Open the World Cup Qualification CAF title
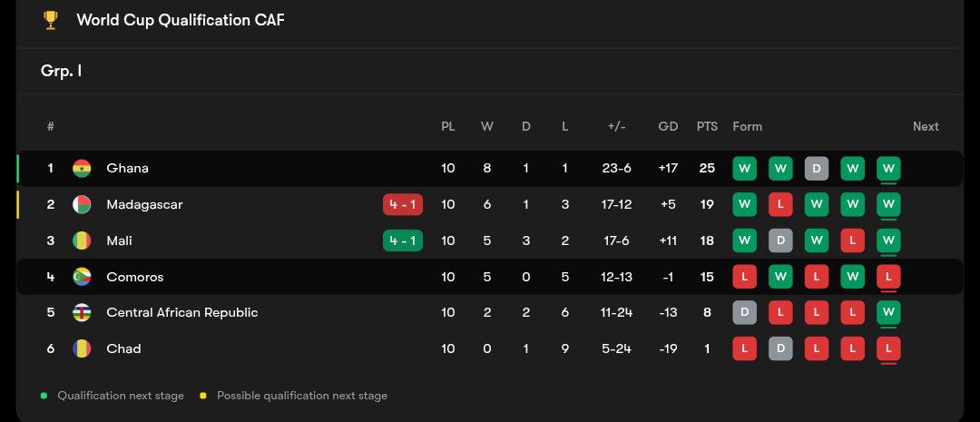This screenshot has width=980, height=422. [x=181, y=20]
